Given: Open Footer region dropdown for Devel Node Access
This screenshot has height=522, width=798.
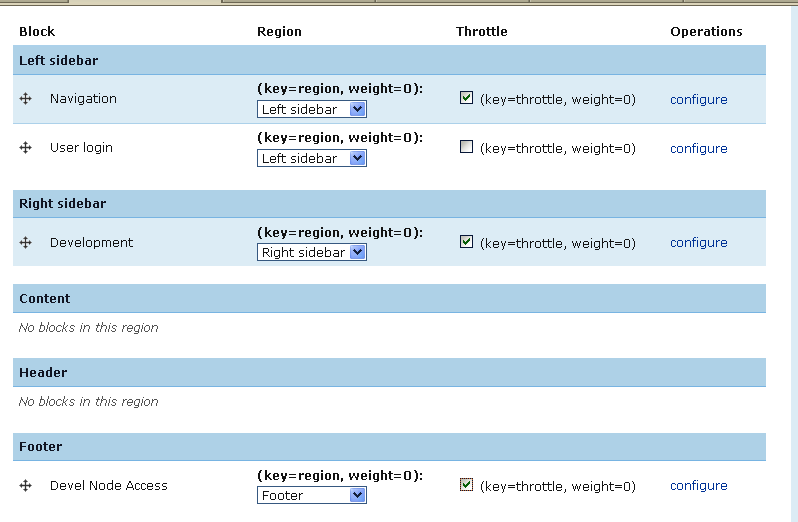Looking at the screenshot, I should pyautogui.click(x=311, y=496).
